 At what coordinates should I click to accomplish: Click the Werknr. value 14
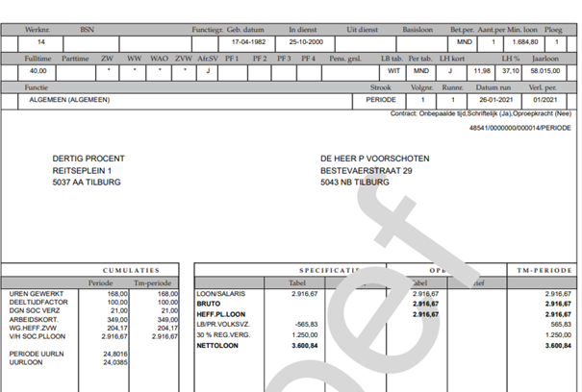coord(40,43)
